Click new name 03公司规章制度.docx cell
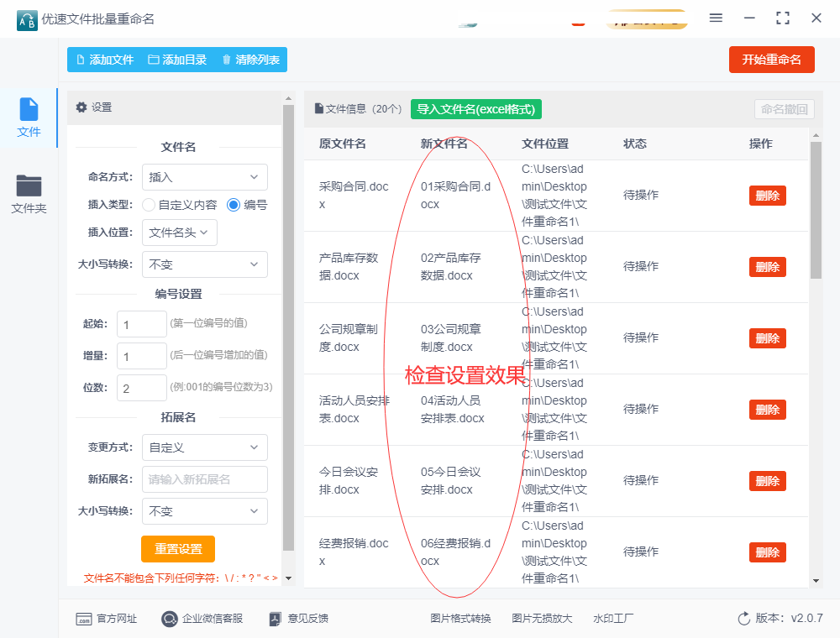Screen dimensions: 840x638 point(450,338)
